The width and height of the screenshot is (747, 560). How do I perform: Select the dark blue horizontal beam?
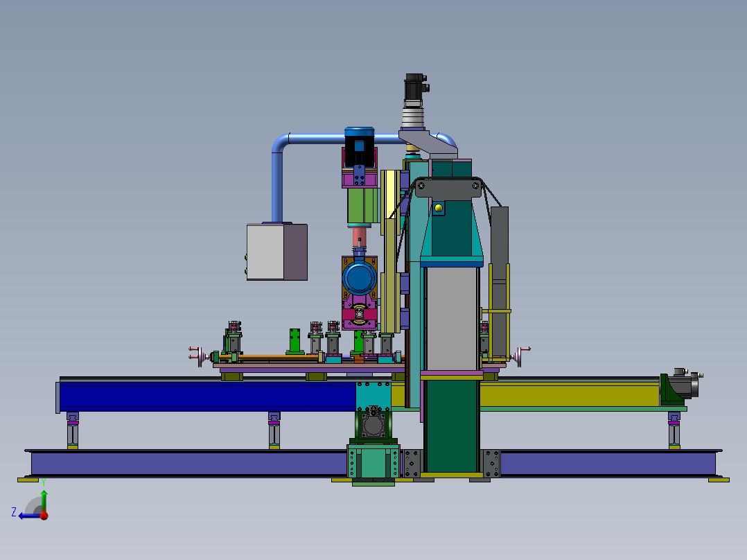coord(207,396)
